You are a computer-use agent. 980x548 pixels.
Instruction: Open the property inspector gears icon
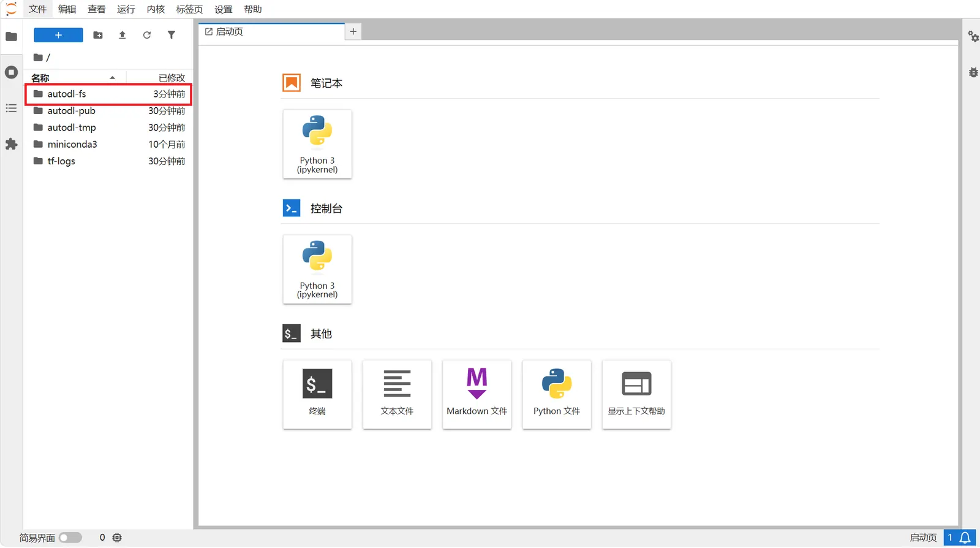[x=973, y=36]
